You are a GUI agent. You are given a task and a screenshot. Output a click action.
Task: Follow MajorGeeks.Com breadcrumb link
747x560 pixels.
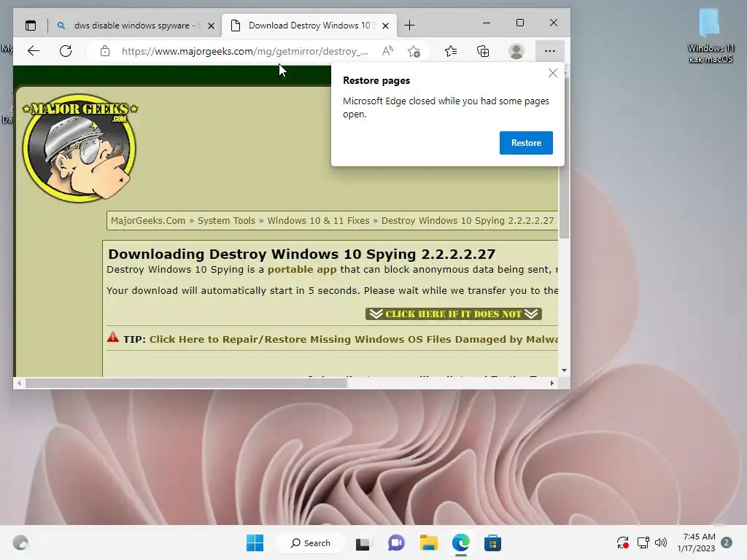147,220
